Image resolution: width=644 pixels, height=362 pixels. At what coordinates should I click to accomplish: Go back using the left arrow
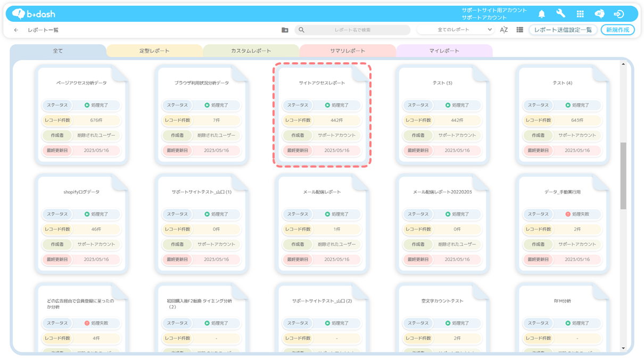pyautogui.click(x=16, y=30)
